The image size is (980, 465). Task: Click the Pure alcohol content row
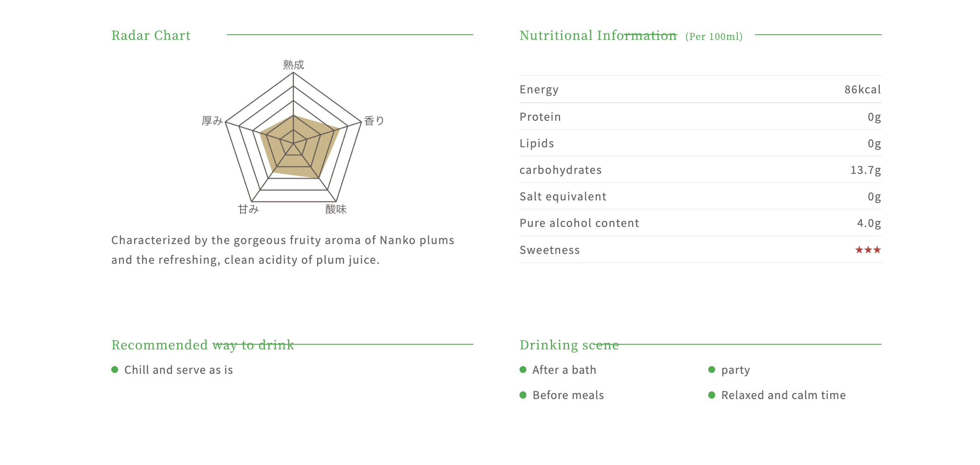[701, 223]
